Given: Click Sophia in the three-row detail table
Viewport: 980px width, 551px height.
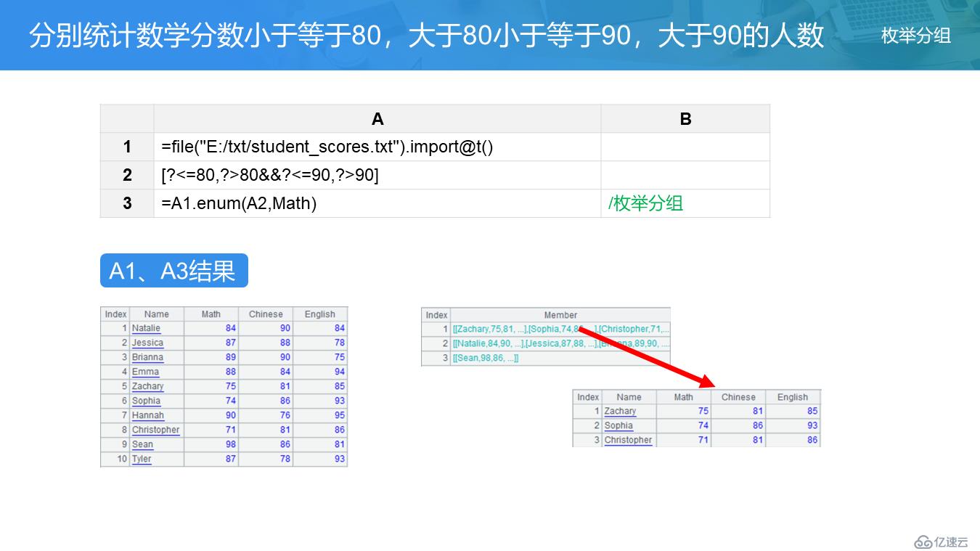Looking at the screenshot, I should [x=618, y=425].
